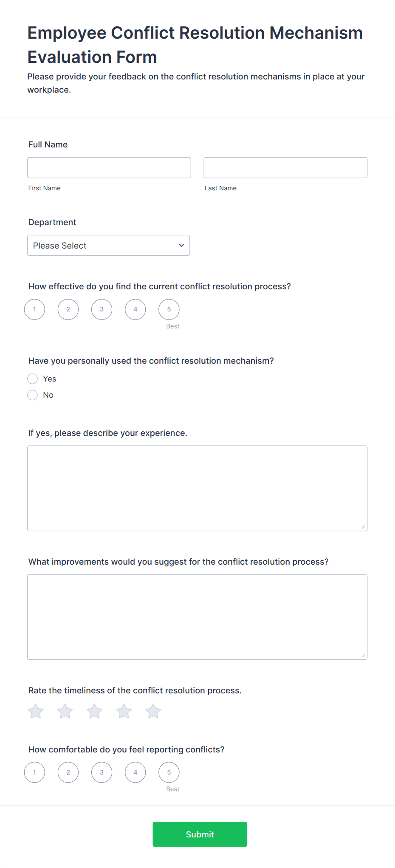Rate effectiveness as 3

[x=102, y=309]
